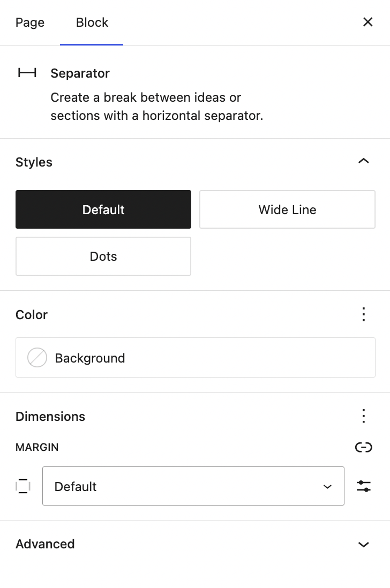
Task: Collapse the Styles panel chevron
Action: pyautogui.click(x=364, y=162)
